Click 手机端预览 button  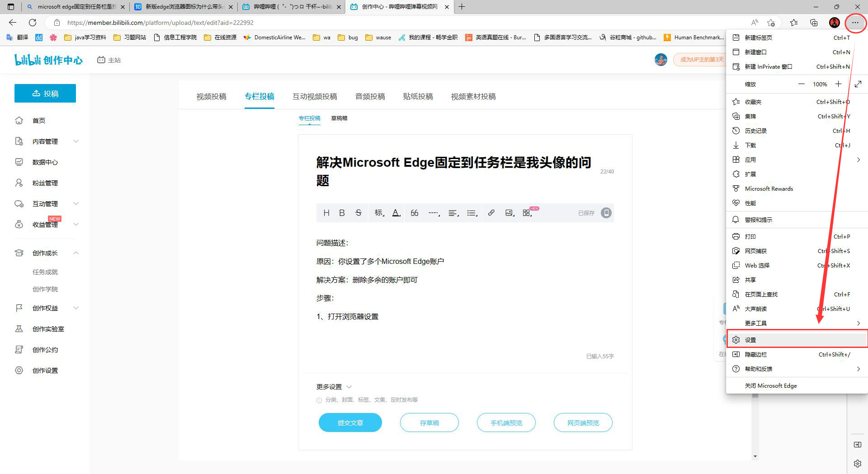pyautogui.click(x=506, y=422)
